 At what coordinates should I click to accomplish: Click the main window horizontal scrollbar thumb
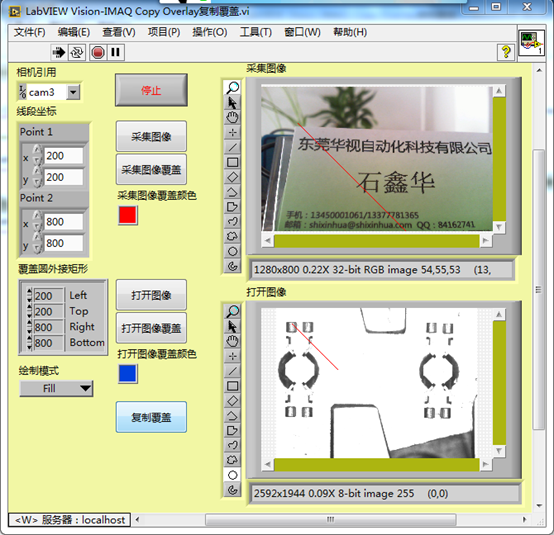pyautogui.click(x=331, y=519)
